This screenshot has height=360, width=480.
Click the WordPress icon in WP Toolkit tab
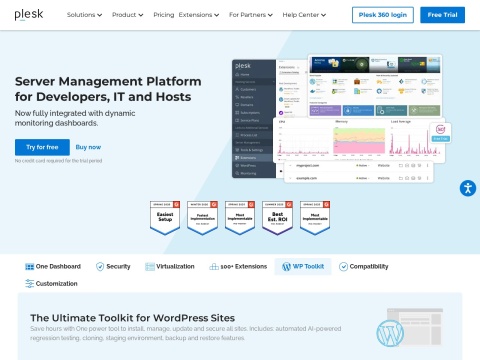(287, 267)
